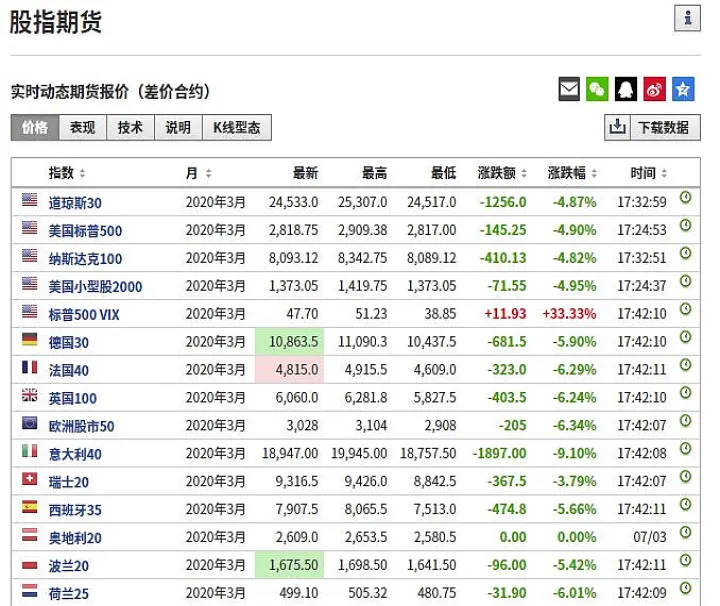Open the 纳斯达克100 index link

click(x=85, y=259)
